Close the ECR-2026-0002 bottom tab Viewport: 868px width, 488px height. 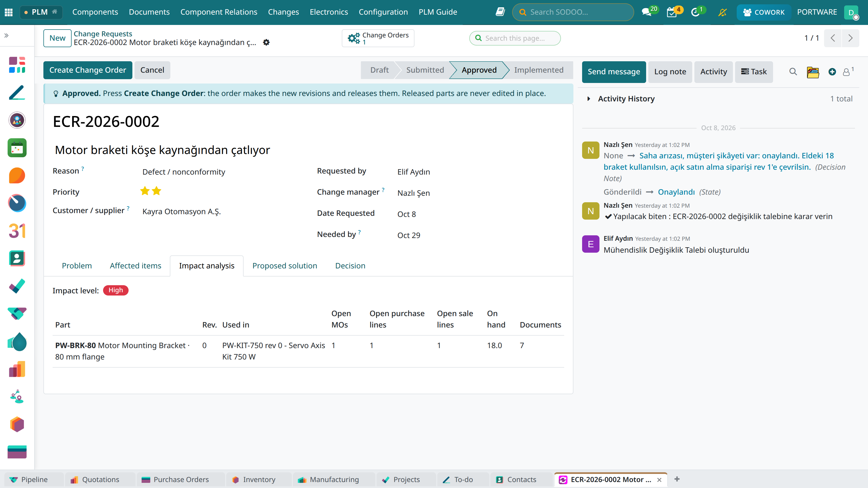tap(659, 480)
